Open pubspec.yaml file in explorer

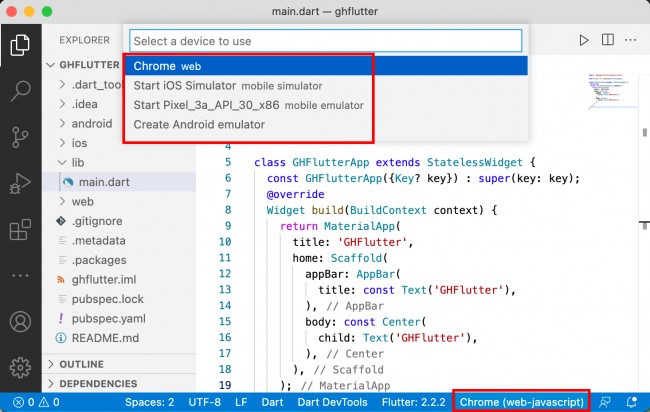(x=107, y=318)
